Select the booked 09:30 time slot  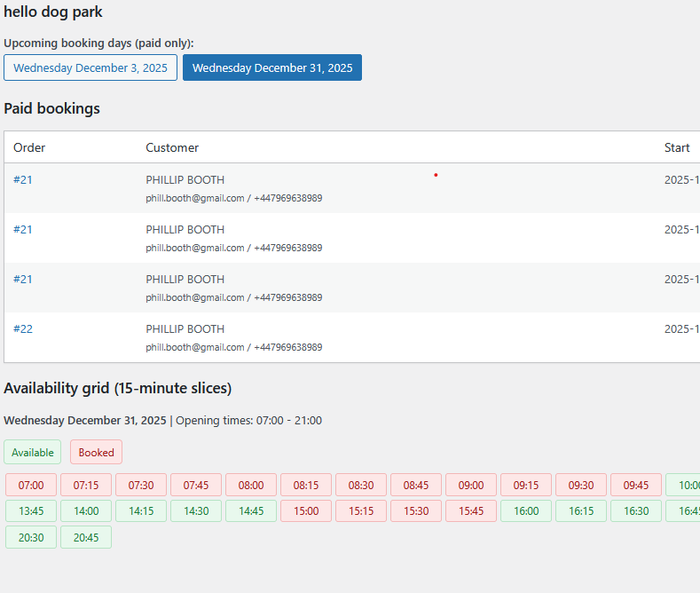point(581,485)
